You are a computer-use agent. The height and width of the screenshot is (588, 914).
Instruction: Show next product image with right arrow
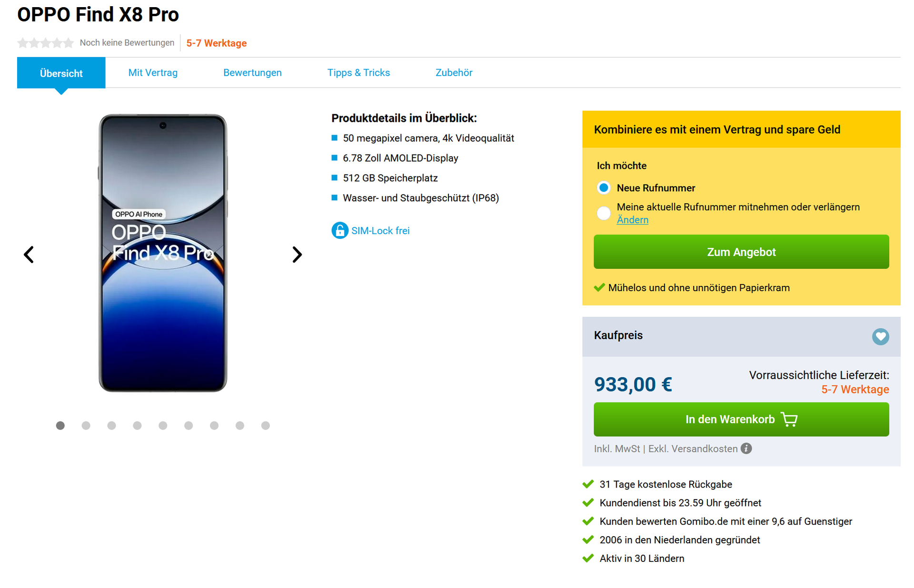point(297,255)
